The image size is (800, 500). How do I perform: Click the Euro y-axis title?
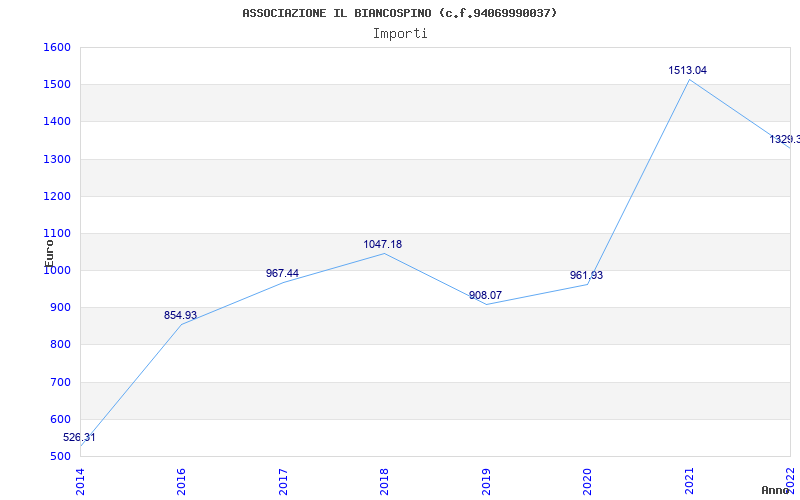[49, 254]
